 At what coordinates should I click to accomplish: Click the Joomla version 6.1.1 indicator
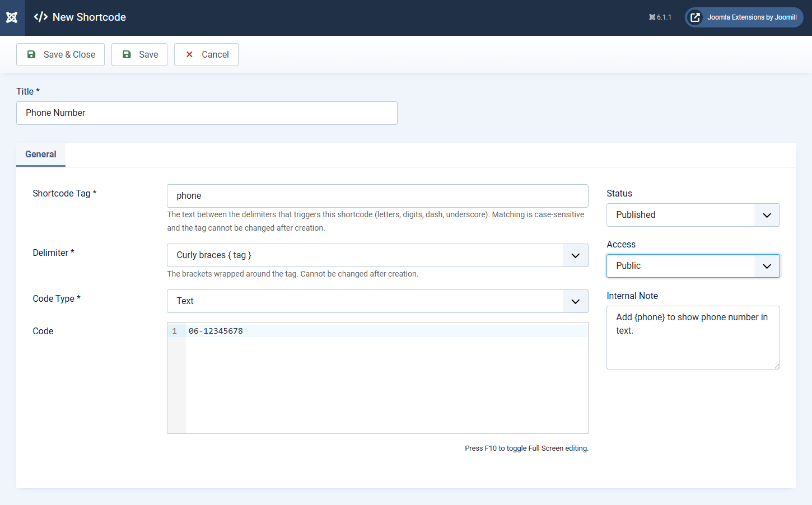[660, 17]
